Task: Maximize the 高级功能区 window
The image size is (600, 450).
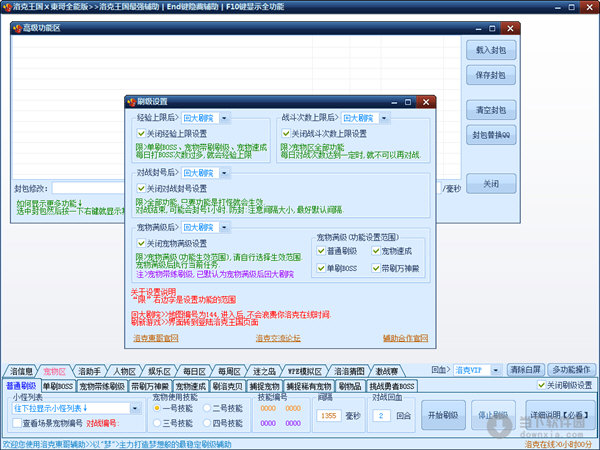Action: (492, 28)
